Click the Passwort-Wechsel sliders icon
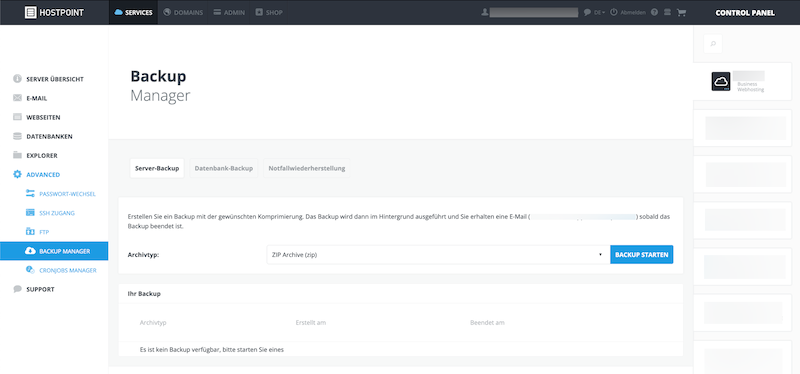Image resolution: width=800 pixels, height=374 pixels. 30,194
